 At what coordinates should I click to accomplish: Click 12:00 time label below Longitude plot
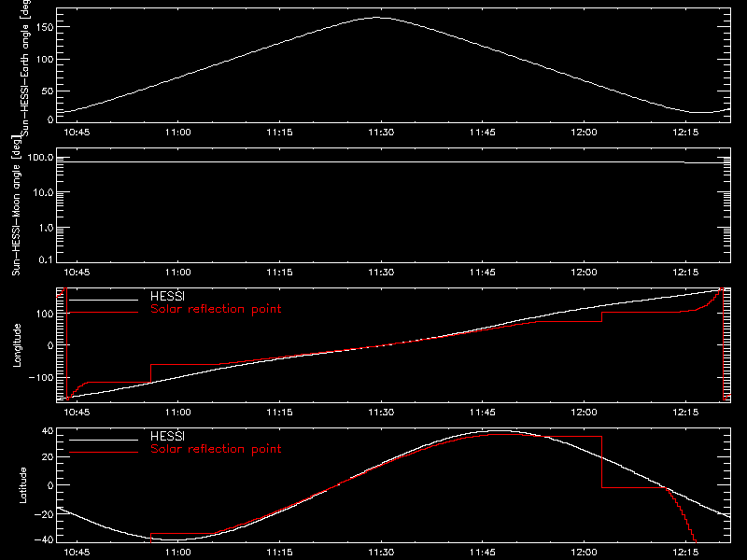pos(585,413)
